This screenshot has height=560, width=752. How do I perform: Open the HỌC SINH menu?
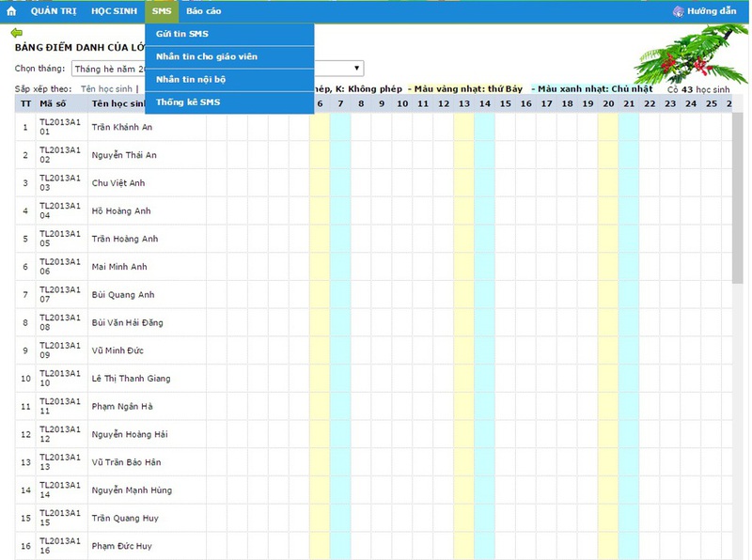pyautogui.click(x=114, y=11)
